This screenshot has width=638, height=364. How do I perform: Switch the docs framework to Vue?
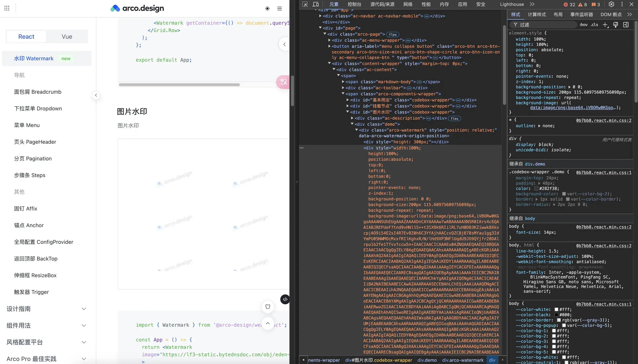(x=67, y=37)
